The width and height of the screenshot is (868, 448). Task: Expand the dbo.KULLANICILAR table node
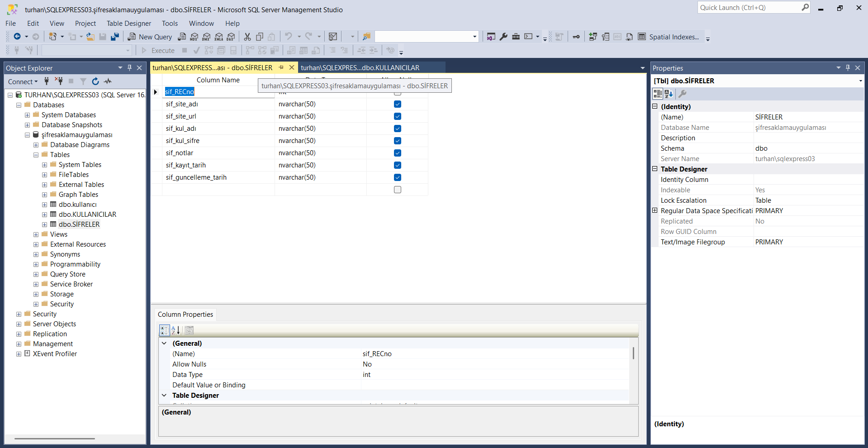(x=44, y=214)
